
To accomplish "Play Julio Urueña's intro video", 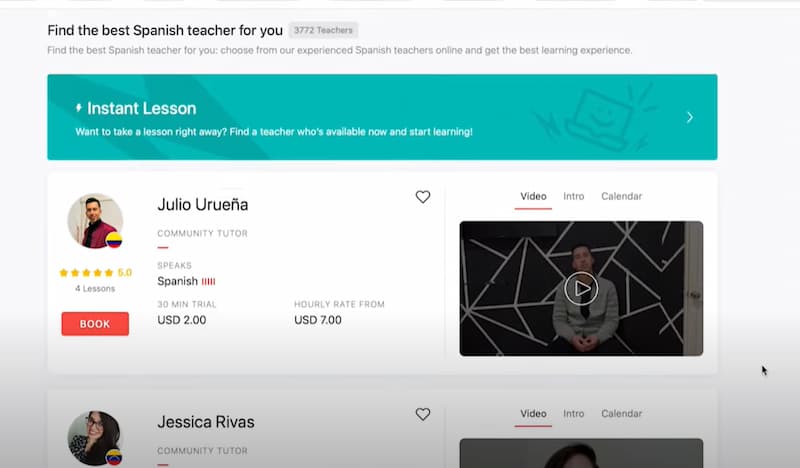I will tap(581, 288).
